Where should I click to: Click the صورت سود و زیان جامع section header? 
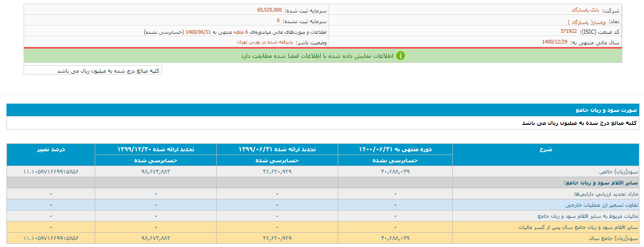(606, 110)
